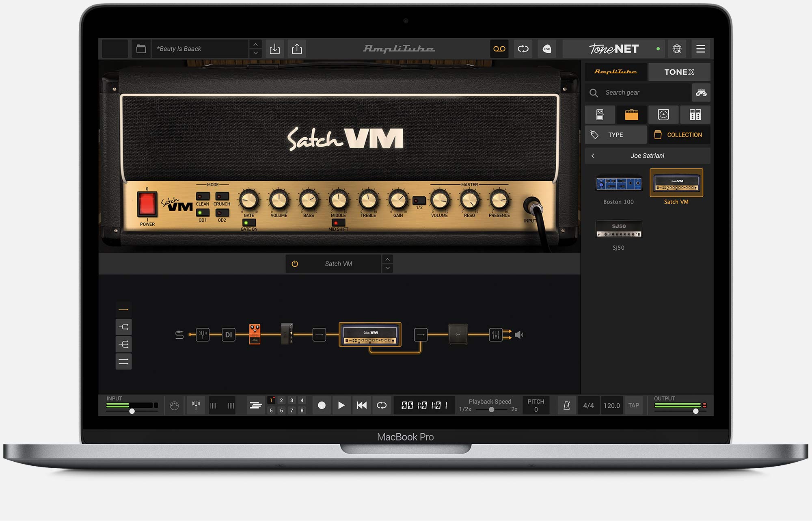This screenshot has width=812, height=521.
Task: Switch to the TYPE filter tab
Action: (615, 135)
